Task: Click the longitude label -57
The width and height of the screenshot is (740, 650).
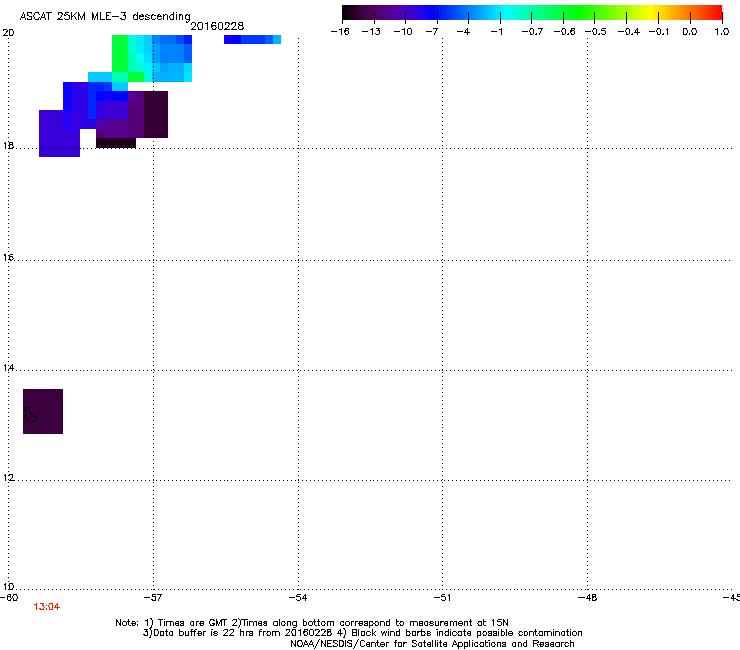Action: click(x=153, y=598)
